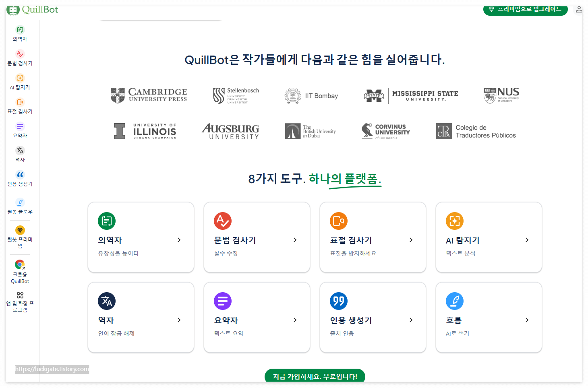This screenshot has height=388, width=588.
Task: Click 지금 가입하세요. 무료입니다! button
Action: pos(315,376)
